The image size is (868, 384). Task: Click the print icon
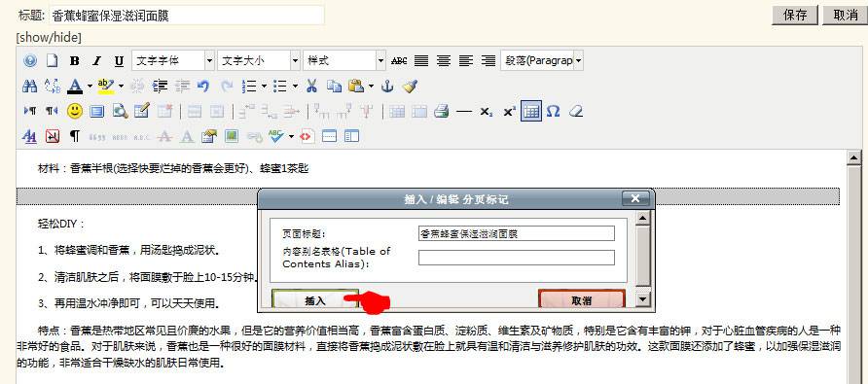[x=441, y=111]
